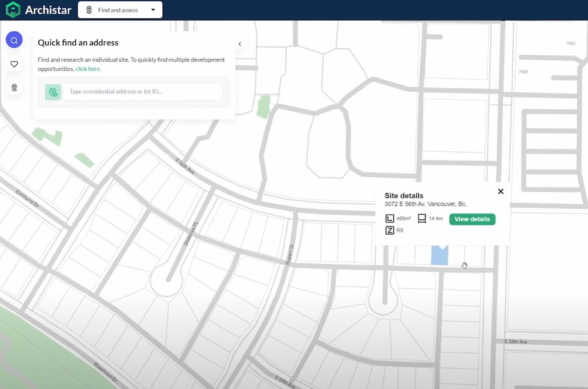Click the green address search icon
The width and height of the screenshot is (588, 389).
[x=53, y=92]
